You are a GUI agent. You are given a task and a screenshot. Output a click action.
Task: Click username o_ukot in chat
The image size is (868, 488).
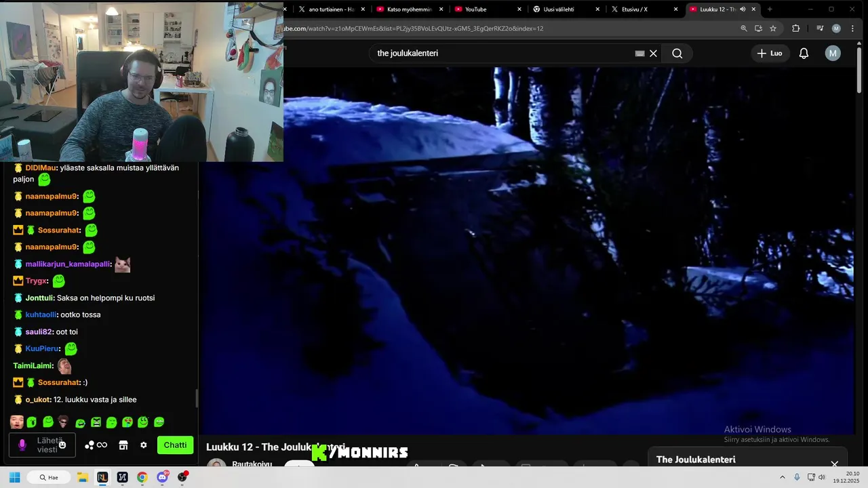[x=38, y=399]
